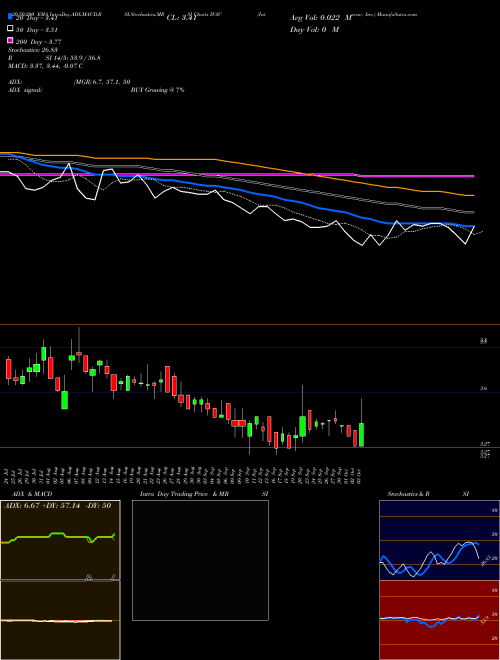The height and width of the screenshot is (660, 500).
Task: Click the first red candlestick on the chart
Action: [8, 369]
